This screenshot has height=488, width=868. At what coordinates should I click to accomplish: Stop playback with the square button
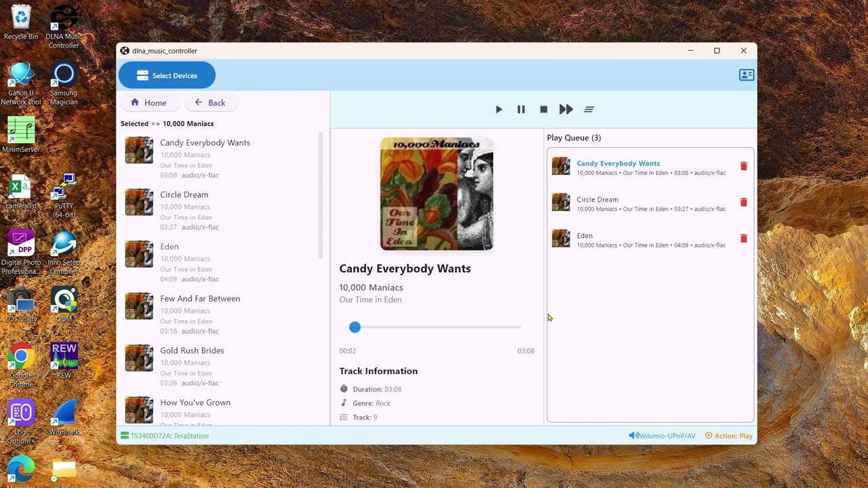(x=543, y=109)
